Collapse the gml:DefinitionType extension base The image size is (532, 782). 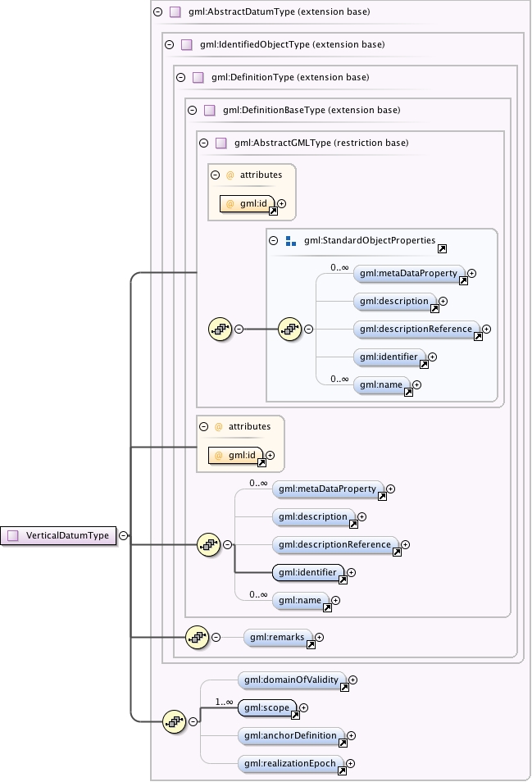click(181, 77)
